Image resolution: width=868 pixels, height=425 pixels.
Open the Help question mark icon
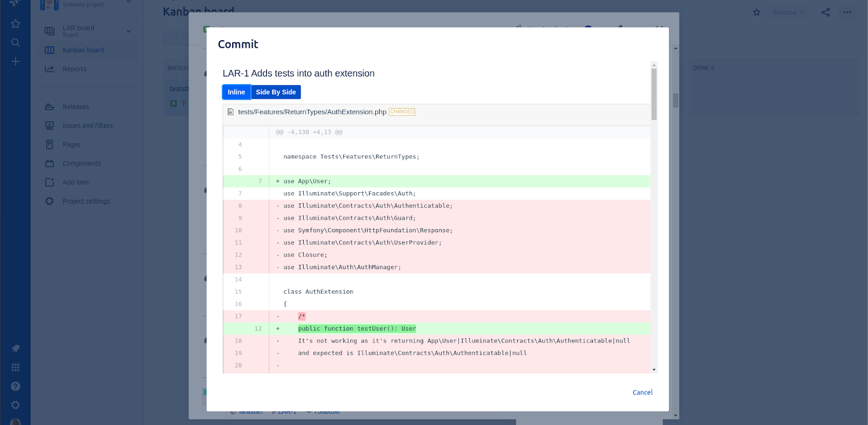tap(16, 386)
